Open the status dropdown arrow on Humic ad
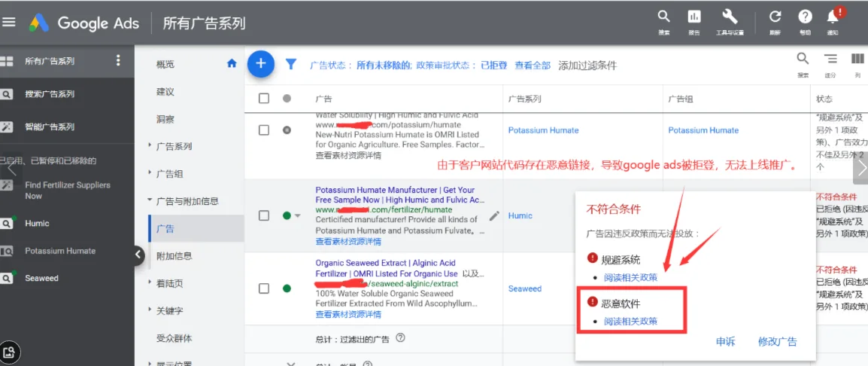 [298, 215]
